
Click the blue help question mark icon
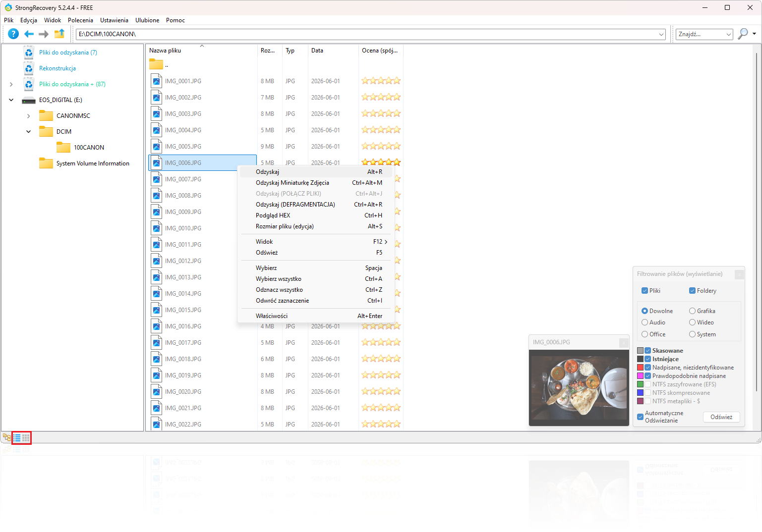coord(13,34)
